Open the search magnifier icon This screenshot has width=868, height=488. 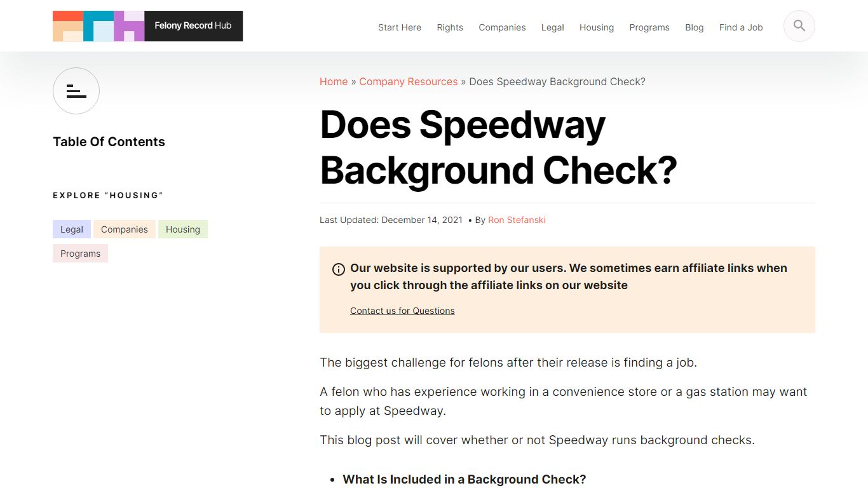pos(799,26)
